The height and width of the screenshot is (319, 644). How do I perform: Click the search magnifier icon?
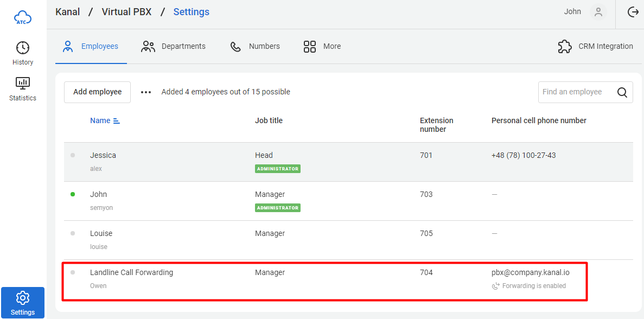(x=622, y=92)
